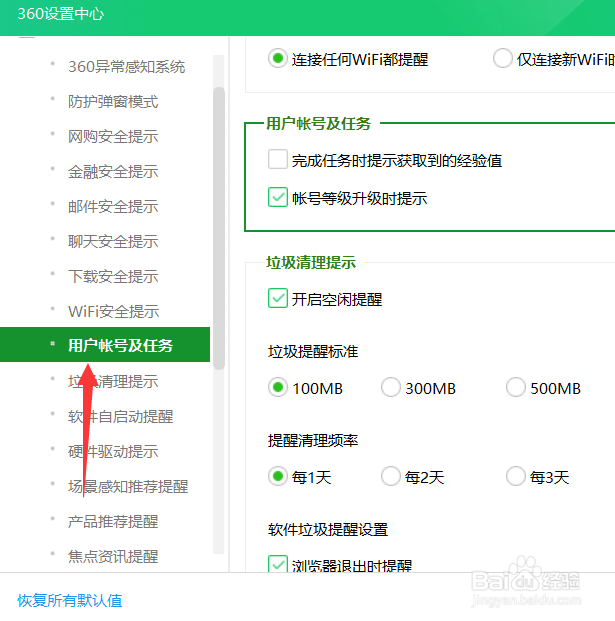Click 恢复所有默认值 link
Viewport: 615px width, 621px height.
point(70,600)
